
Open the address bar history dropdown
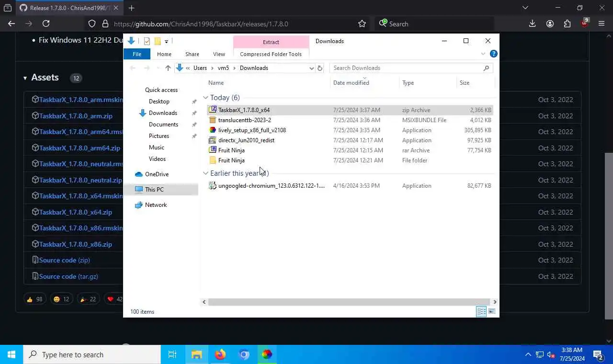pos(311,68)
